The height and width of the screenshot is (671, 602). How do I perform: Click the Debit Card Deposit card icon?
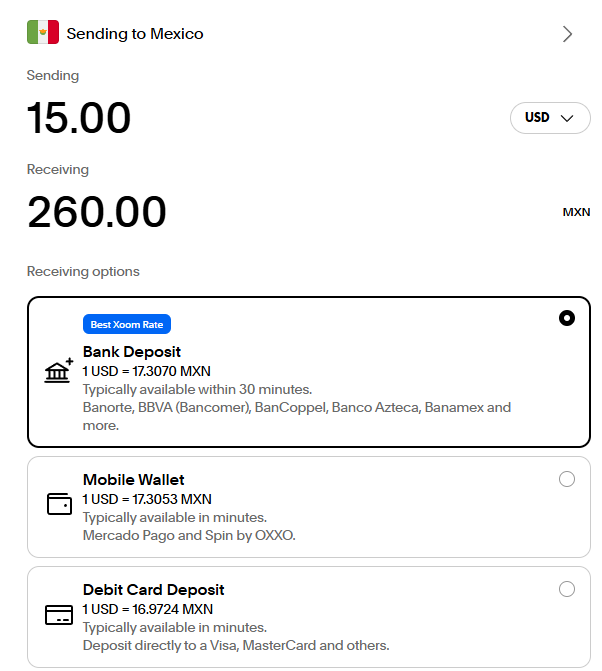click(x=59, y=614)
